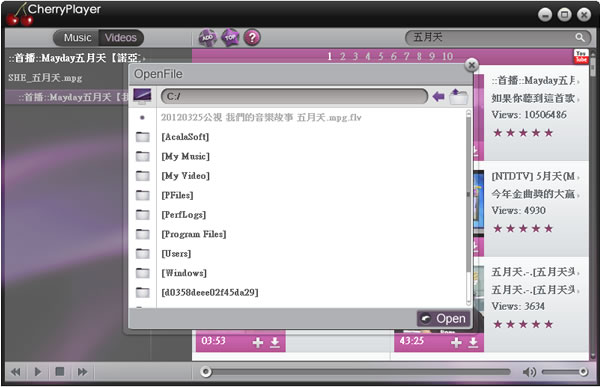Go to results page 3
Image resolution: width=600 pixels, height=387 pixels.
[x=355, y=56]
